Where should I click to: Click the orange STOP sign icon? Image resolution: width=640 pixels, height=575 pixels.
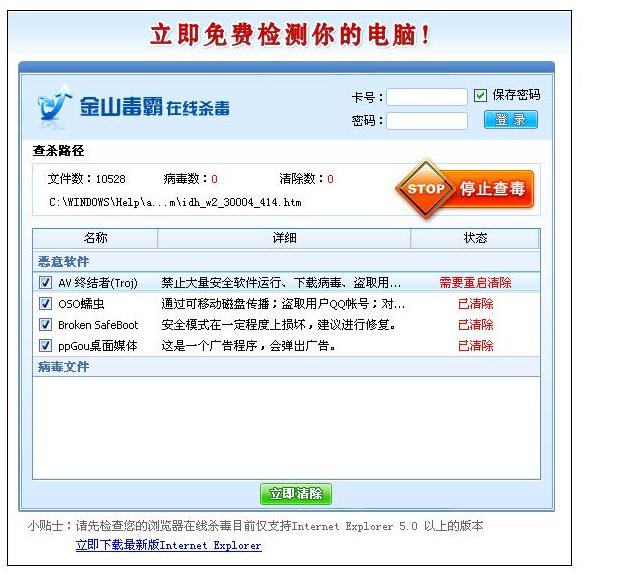coord(426,189)
